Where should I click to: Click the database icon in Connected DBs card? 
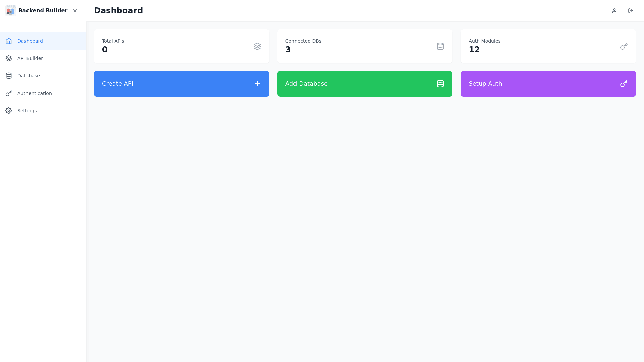click(440, 46)
